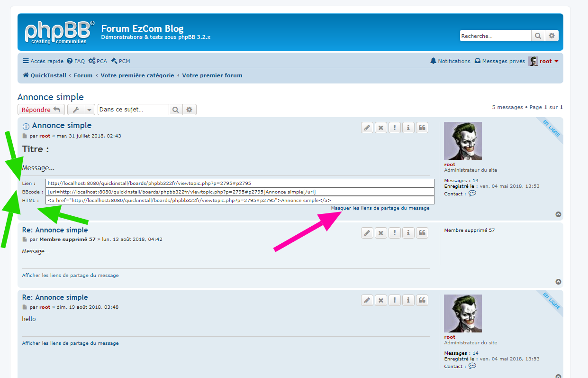Show share links on the hello post
This screenshot has width=588, height=378.
point(70,343)
